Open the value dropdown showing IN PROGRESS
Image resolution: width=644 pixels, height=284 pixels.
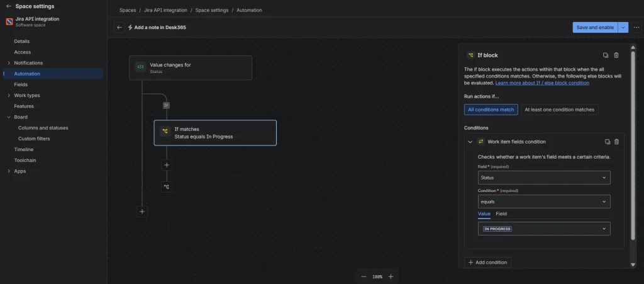pos(544,229)
